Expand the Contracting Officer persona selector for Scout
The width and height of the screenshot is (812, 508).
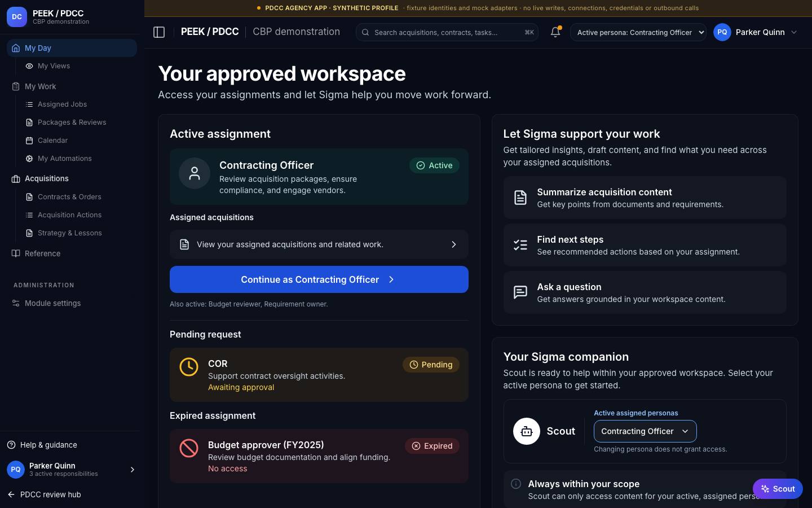tap(645, 431)
